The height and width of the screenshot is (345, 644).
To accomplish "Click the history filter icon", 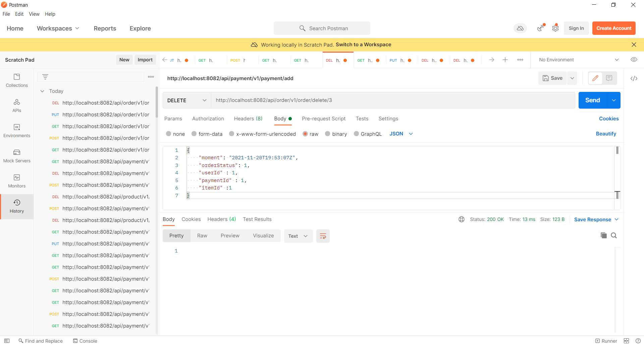I will [x=45, y=77].
